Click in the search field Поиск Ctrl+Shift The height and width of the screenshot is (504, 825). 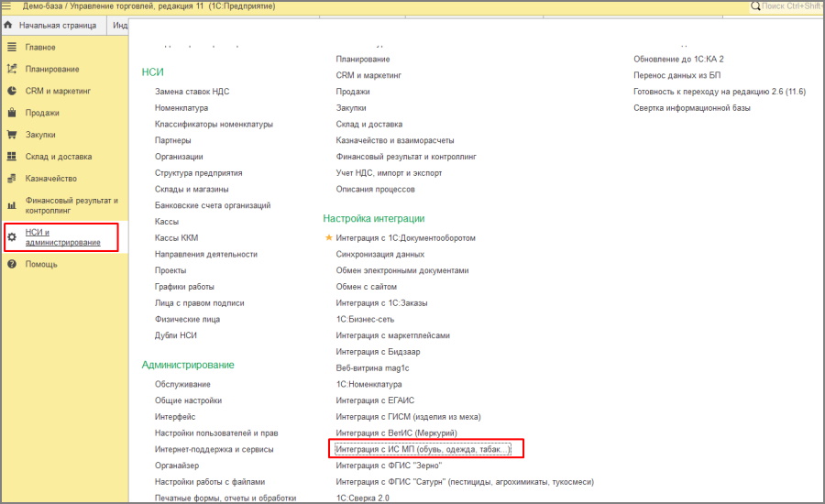(791, 6)
